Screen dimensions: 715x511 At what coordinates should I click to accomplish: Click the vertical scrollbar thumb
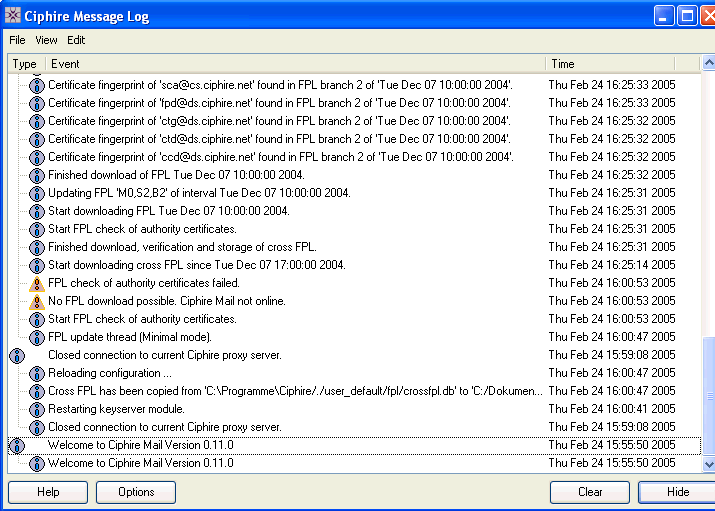(x=709, y=396)
